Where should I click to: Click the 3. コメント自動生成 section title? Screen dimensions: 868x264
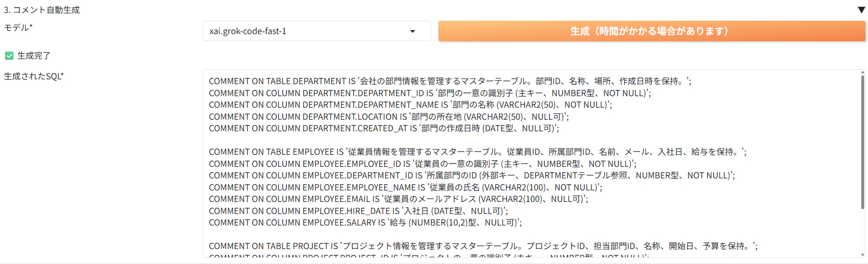42,10
